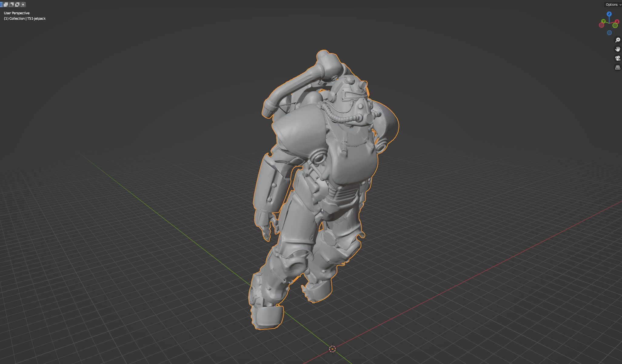This screenshot has height=364, width=622.
Task: Toggle the camera view icon
Action: [x=617, y=58]
